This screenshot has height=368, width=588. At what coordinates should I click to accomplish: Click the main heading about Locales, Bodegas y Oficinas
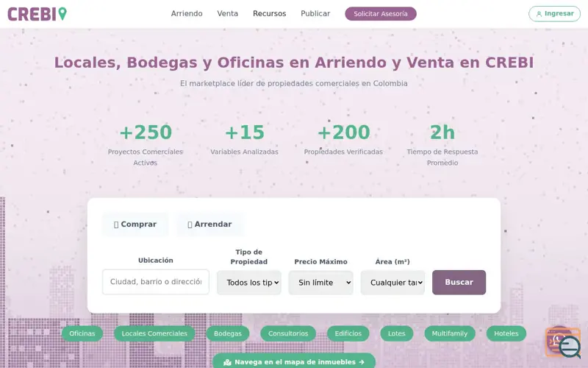[294, 63]
